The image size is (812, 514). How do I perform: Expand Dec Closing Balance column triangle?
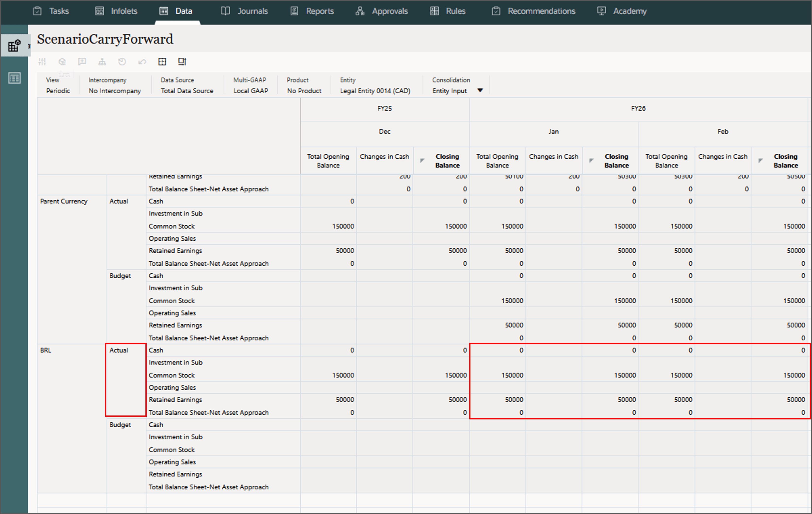point(422,160)
